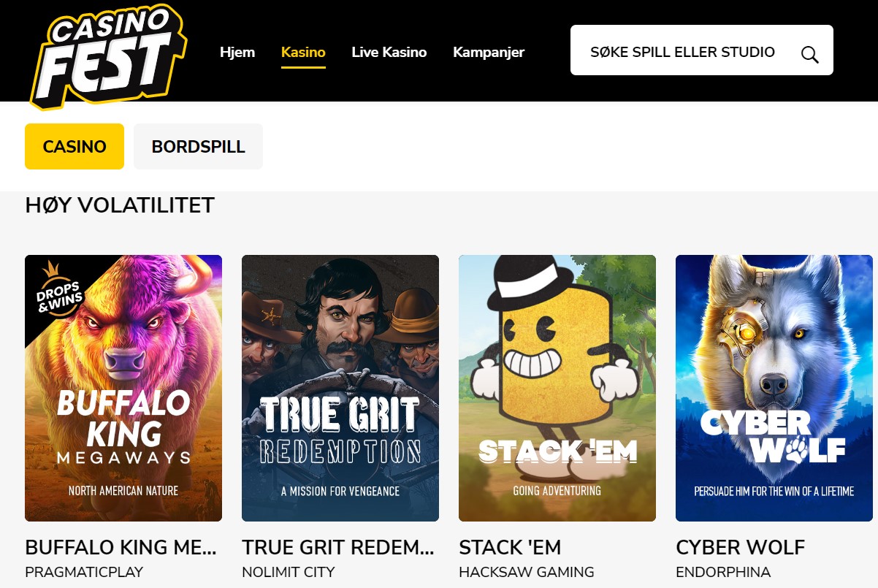Select the Kasino menu item
Viewport: 878px width, 588px height.
(303, 52)
